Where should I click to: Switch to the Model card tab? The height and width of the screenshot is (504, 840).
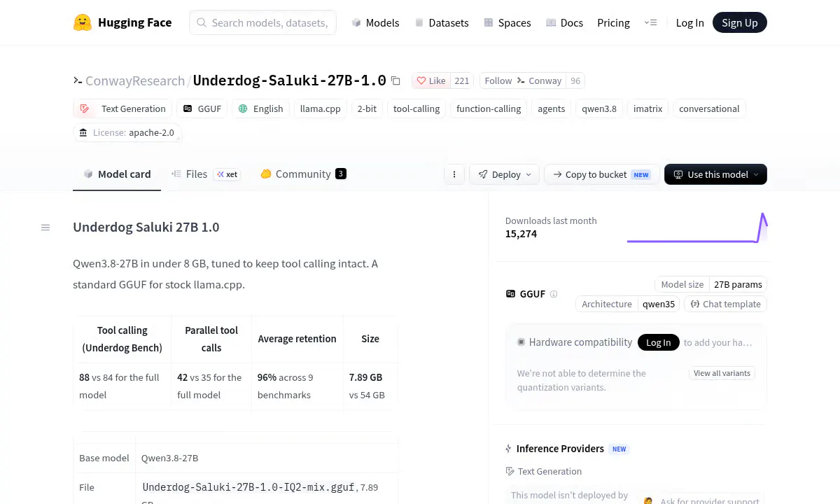[117, 174]
